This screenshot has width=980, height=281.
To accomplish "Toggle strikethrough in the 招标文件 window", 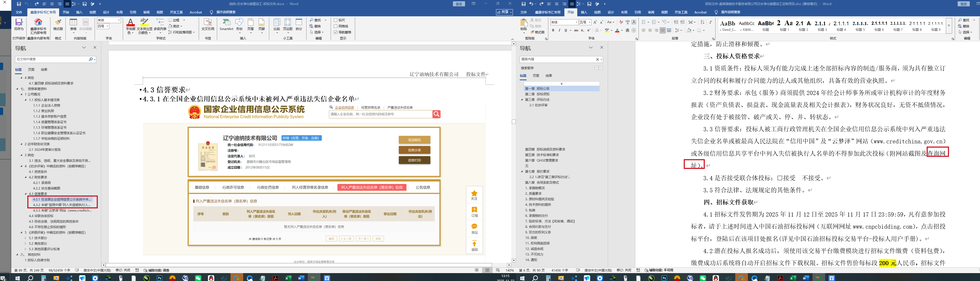I will pyautogui.click(x=576, y=31).
